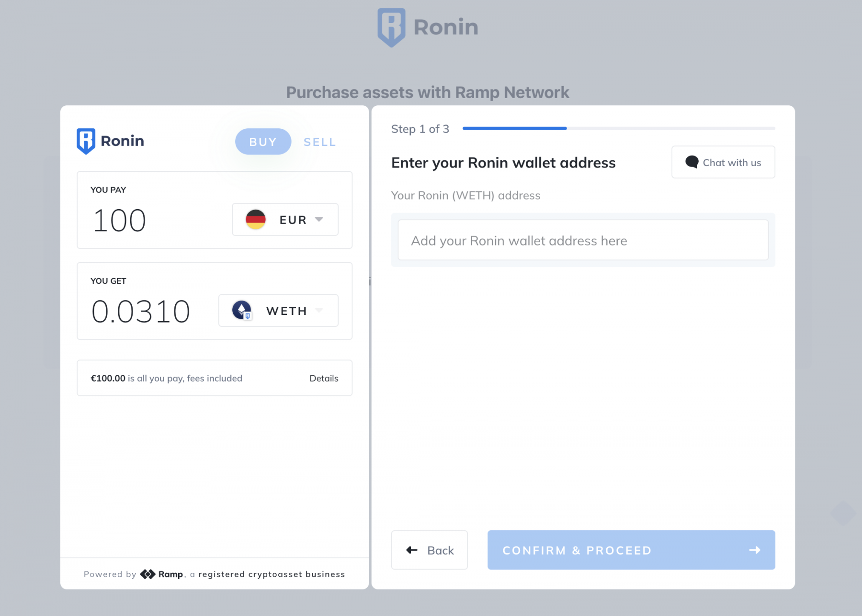Go Back to the previous step
This screenshot has width=862, height=616.
(430, 550)
